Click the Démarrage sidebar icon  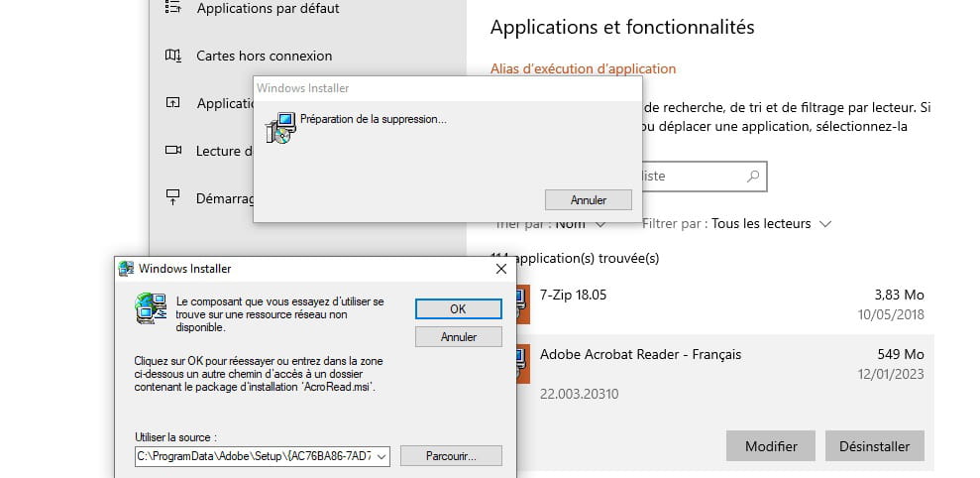[173, 197]
